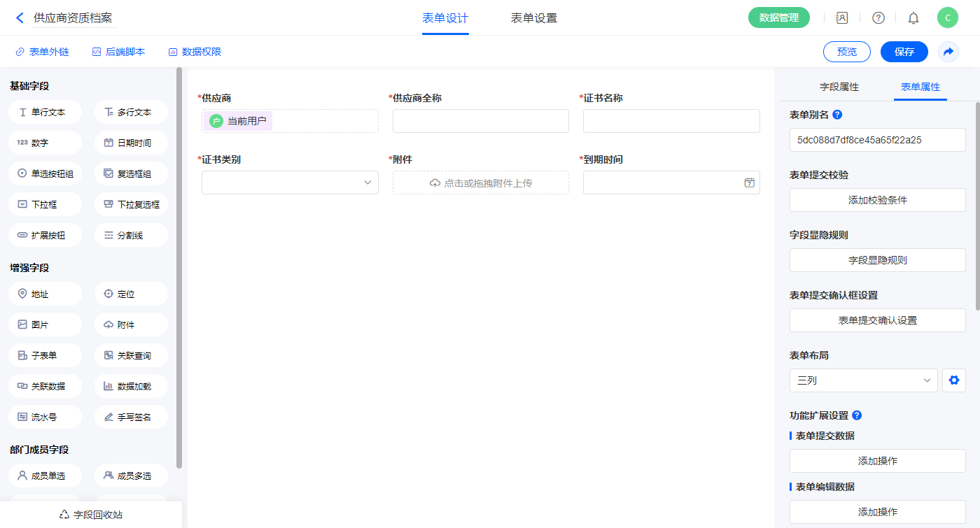Click the calendar icon in 到期时间 field
This screenshot has width=980, height=528.
click(x=749, y=183)
